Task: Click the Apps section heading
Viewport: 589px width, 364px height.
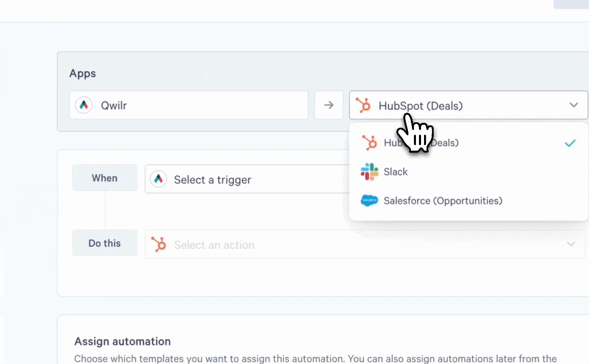Action: [82, 73]
